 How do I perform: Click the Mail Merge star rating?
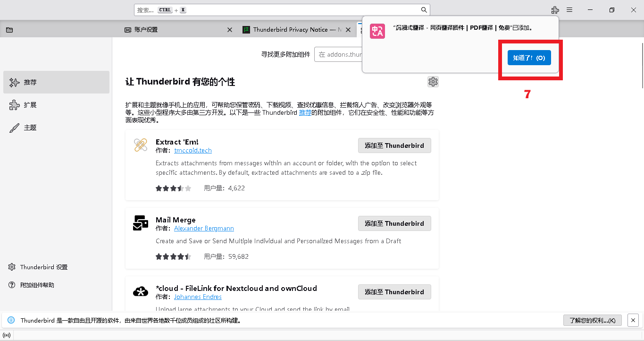[173, 256]
